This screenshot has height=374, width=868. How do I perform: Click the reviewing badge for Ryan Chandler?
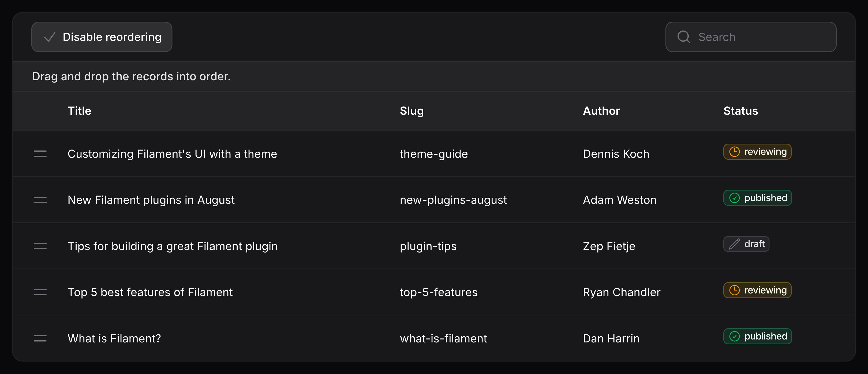click(757, 290)
